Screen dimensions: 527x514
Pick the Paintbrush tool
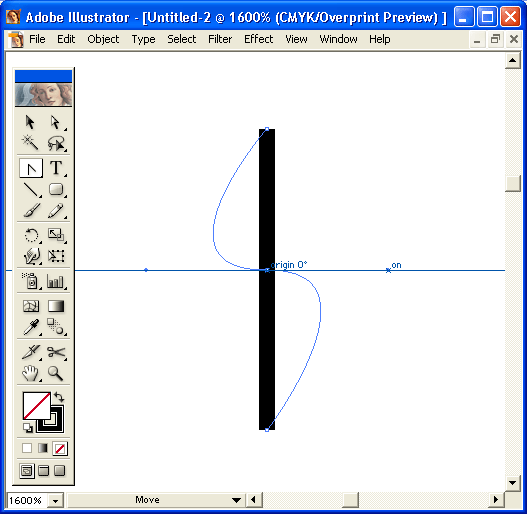click(x=31, y=210)
